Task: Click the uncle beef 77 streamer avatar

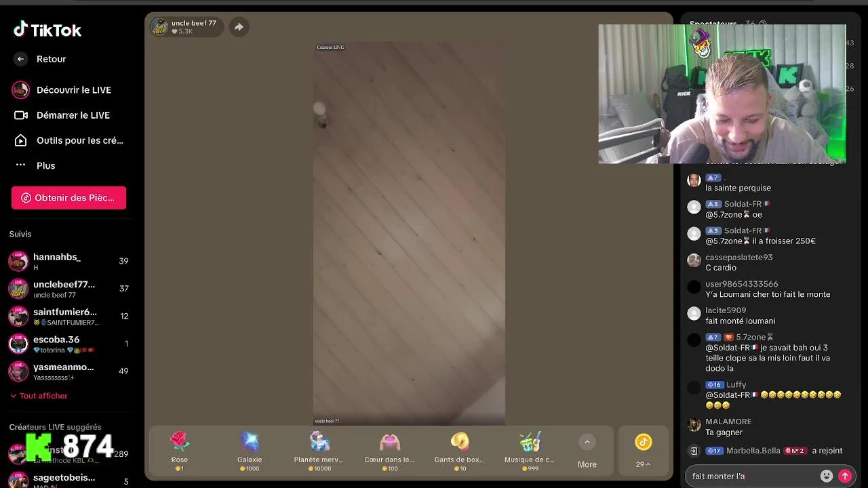Action: tap(159, 27)
